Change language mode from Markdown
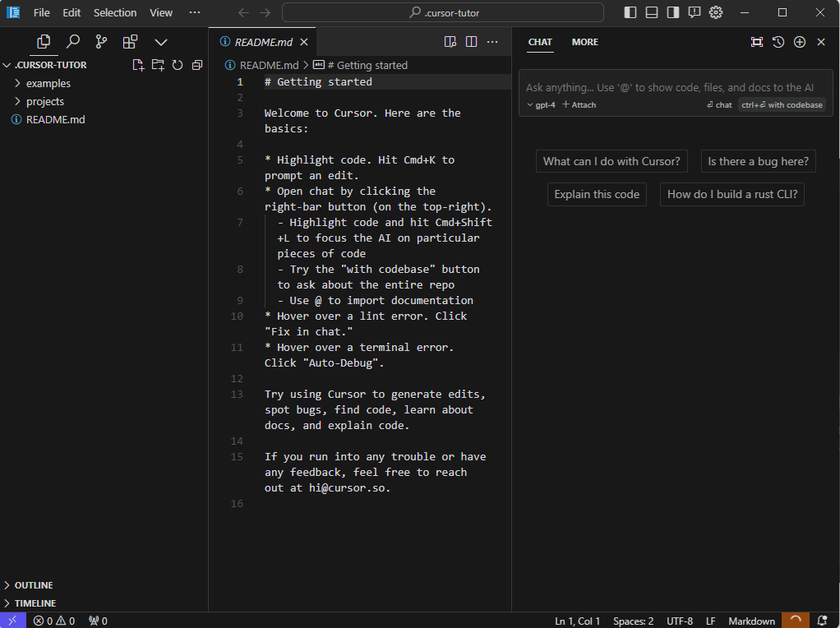 coord(751,621)
